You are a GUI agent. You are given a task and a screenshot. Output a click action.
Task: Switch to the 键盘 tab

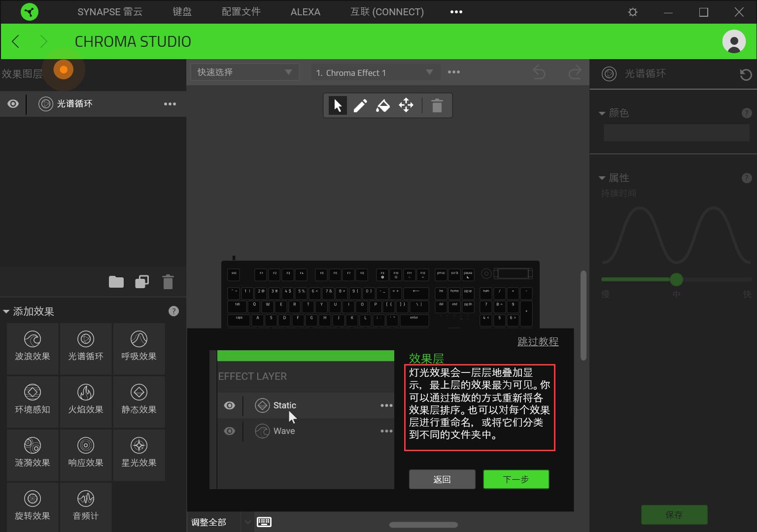coord(182,12)
